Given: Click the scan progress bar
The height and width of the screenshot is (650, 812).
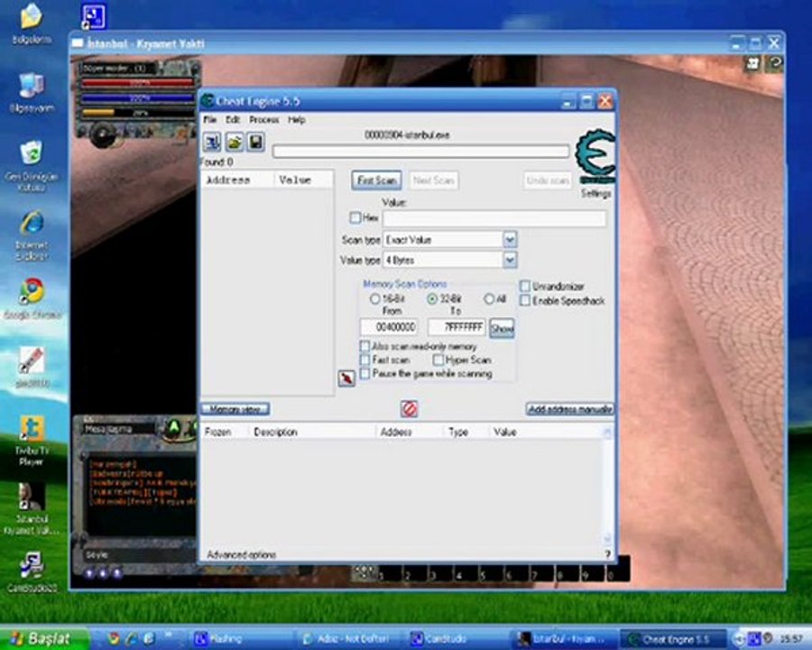Looking at the screenshot, I should point(420,152).
